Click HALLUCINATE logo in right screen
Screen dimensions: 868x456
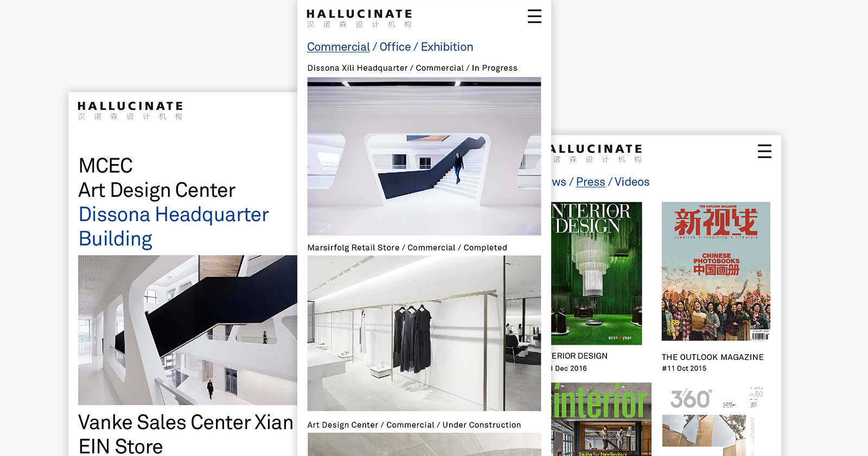(597, 153)
